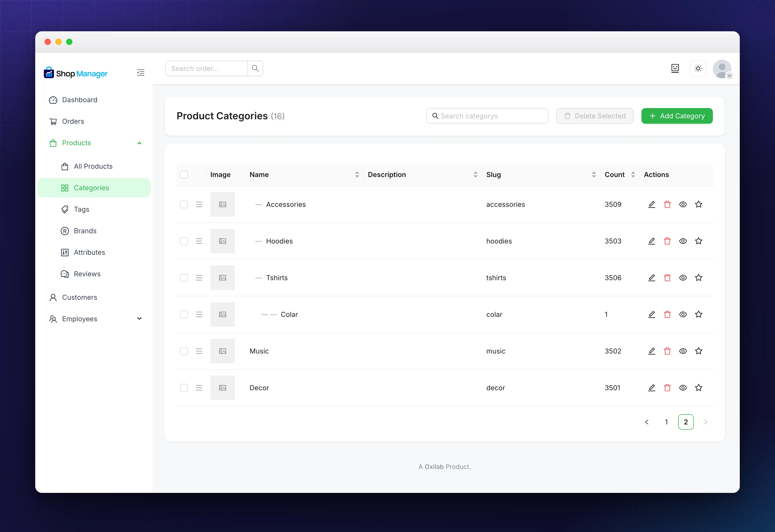The width and height of the screenshot is (775, 532).
Task: Click the order search magnifier button
Action: coord(255,68)
